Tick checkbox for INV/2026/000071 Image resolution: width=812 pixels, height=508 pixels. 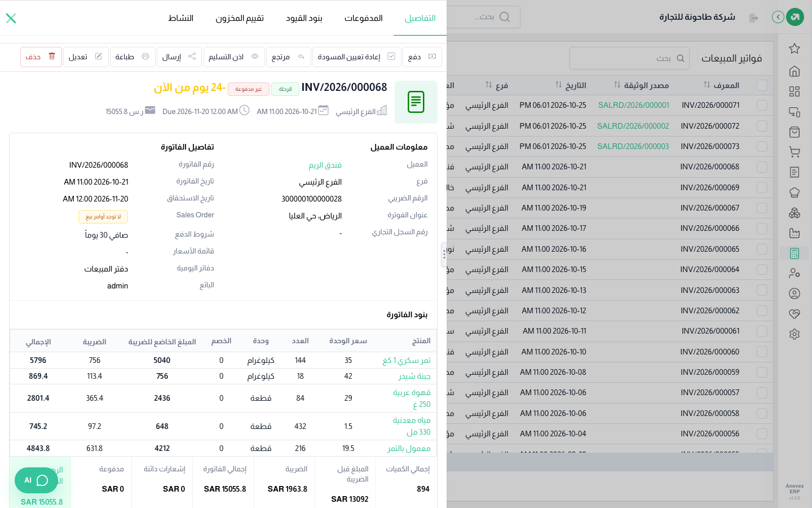point(762,105)
